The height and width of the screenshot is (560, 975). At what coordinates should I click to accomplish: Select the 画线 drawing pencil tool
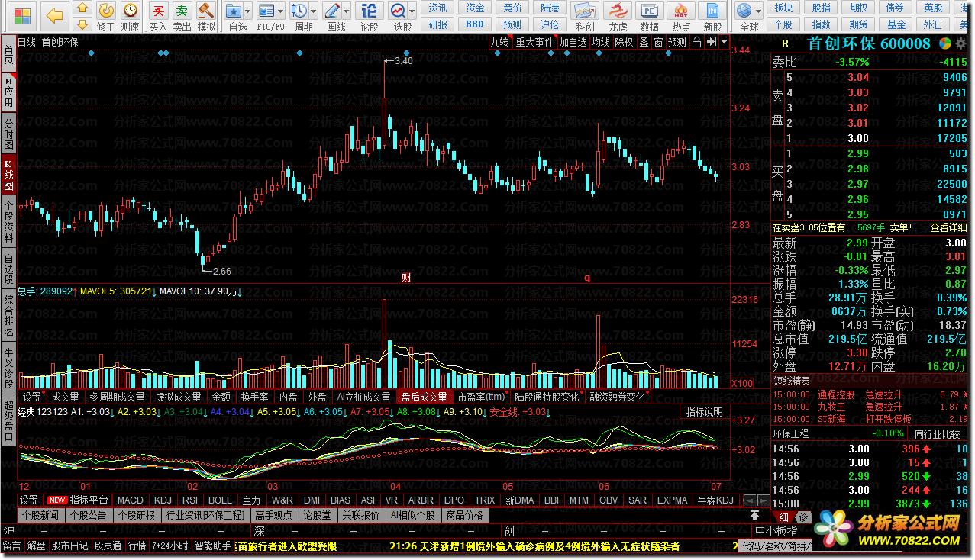tap(331, 11)
